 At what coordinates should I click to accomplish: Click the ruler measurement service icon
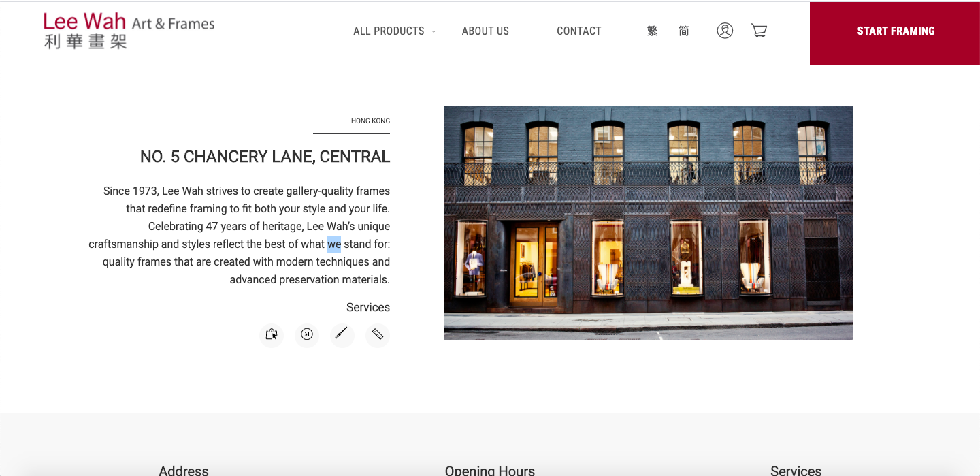377,334
